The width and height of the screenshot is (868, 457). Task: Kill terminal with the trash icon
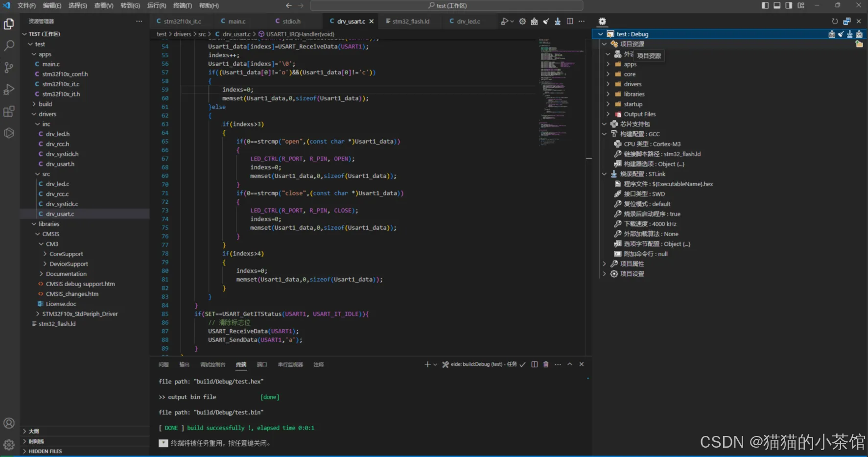(546, 364)
